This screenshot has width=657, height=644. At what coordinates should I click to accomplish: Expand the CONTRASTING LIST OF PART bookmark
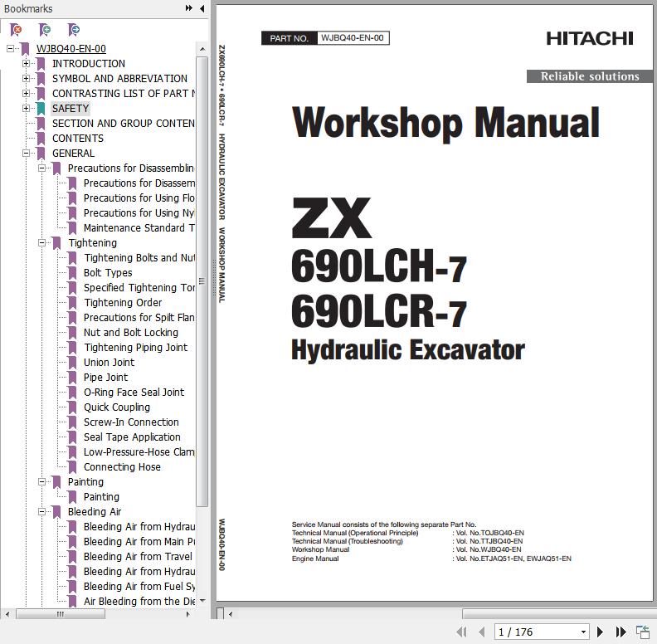tap(26, 94)
